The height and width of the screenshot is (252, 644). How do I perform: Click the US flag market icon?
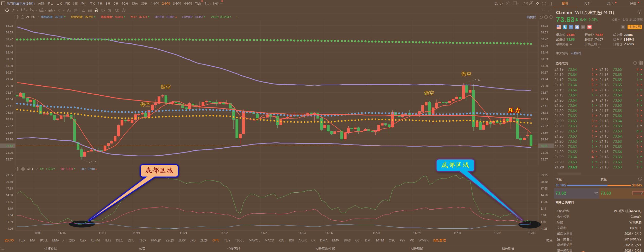pyautogui.click(x=558, y=27)
